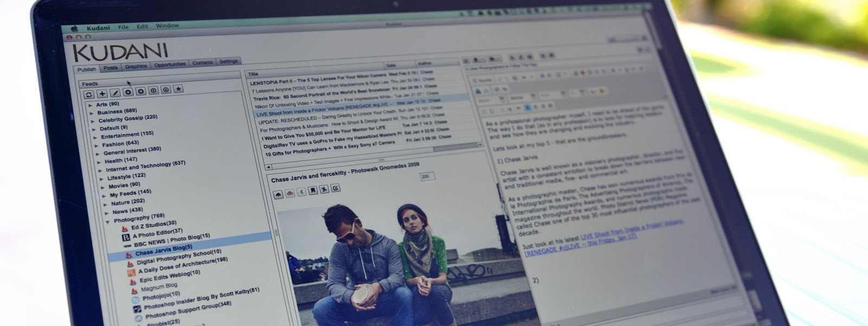Open the Window menu
Screen dimensions: 868x326
(167, 26)
